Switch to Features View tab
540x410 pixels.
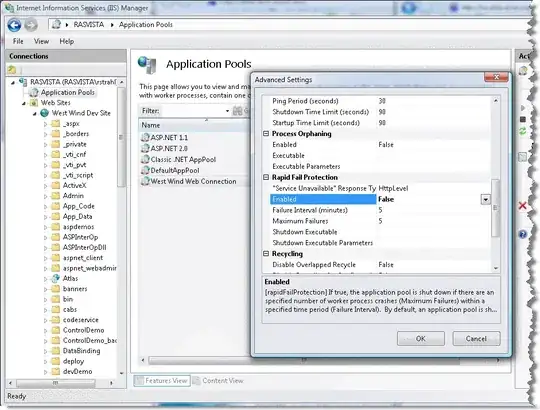click(x=162, y=380)
